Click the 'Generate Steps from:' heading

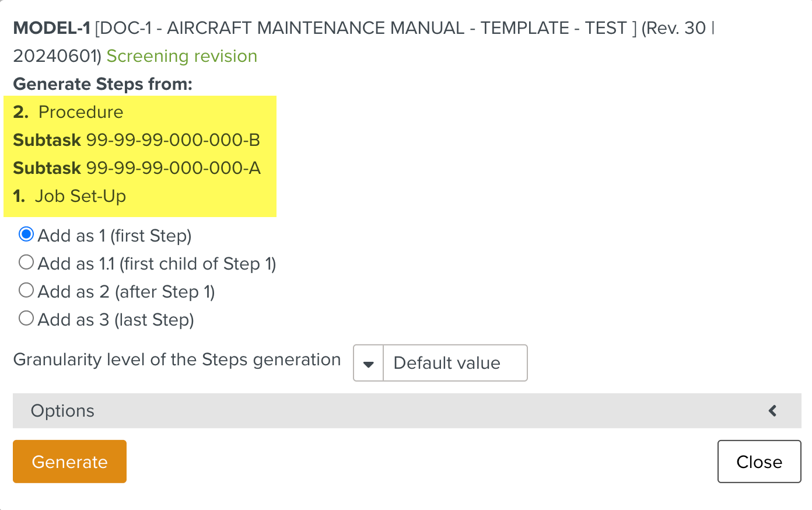(103, 84)
